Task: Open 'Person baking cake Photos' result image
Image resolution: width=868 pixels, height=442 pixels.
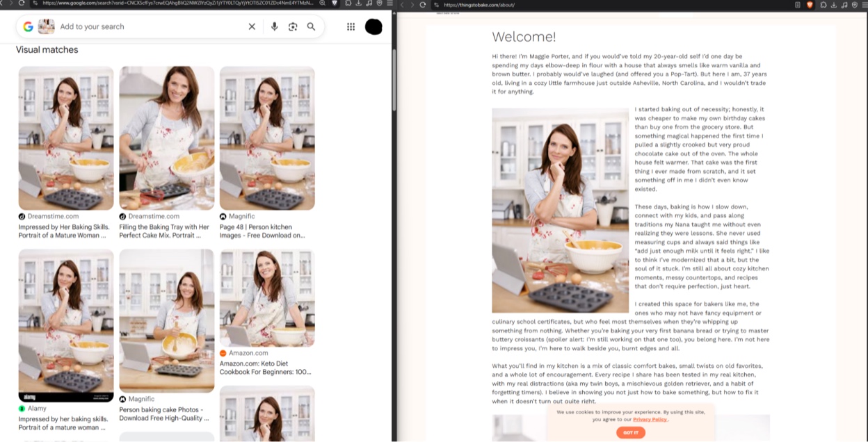Action: click(x=167, y=321)
